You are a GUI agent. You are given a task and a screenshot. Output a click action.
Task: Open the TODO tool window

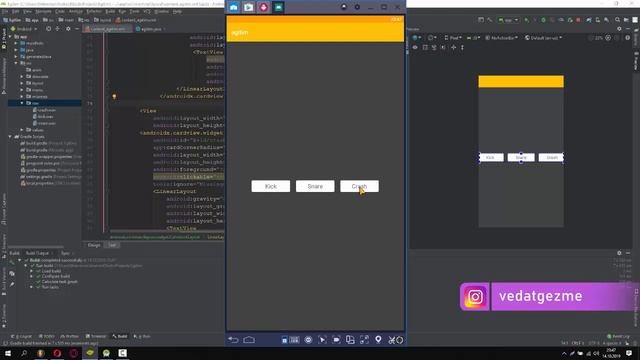pyautogui.click(x=46, y=336)
